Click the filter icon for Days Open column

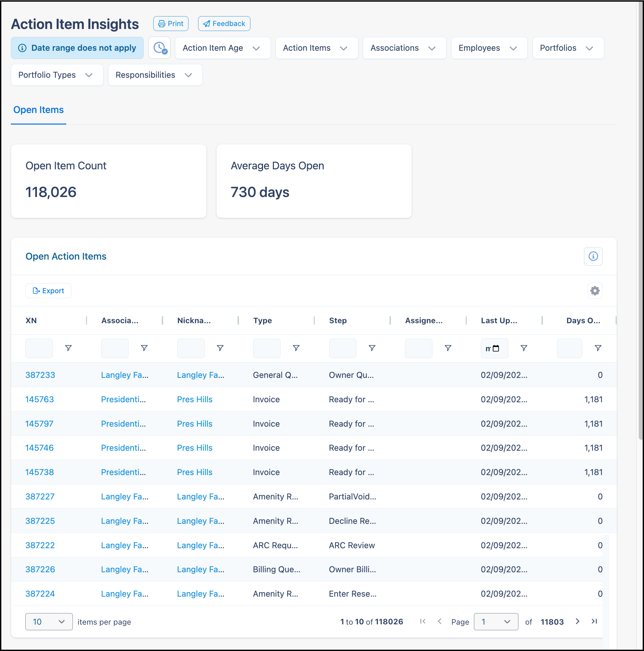click(598, 348)
